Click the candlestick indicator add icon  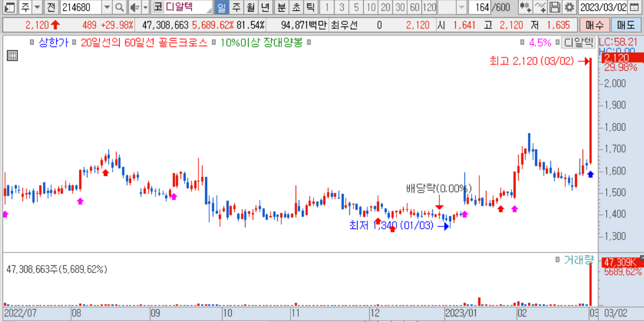[x=525, y=7]
